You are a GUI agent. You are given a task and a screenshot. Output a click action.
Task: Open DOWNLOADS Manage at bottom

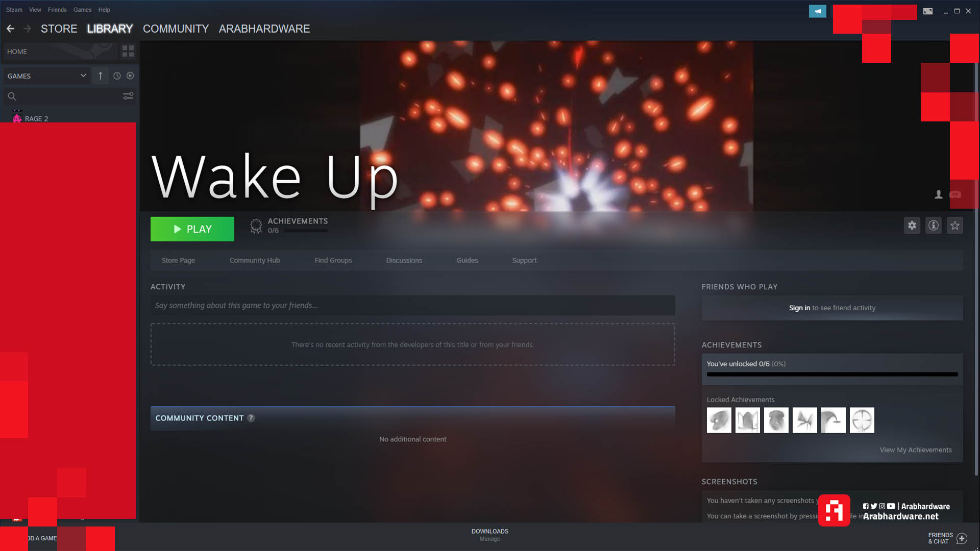[489, 535]
